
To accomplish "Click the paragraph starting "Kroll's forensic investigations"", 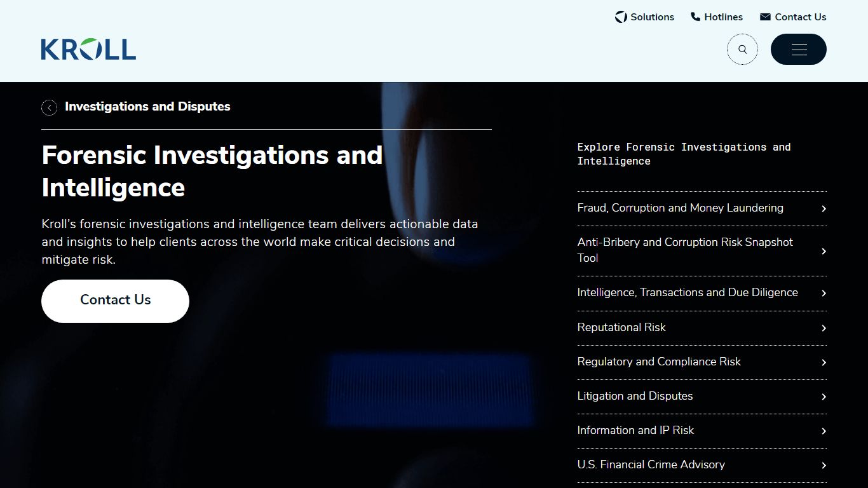I will pos(260,242).
